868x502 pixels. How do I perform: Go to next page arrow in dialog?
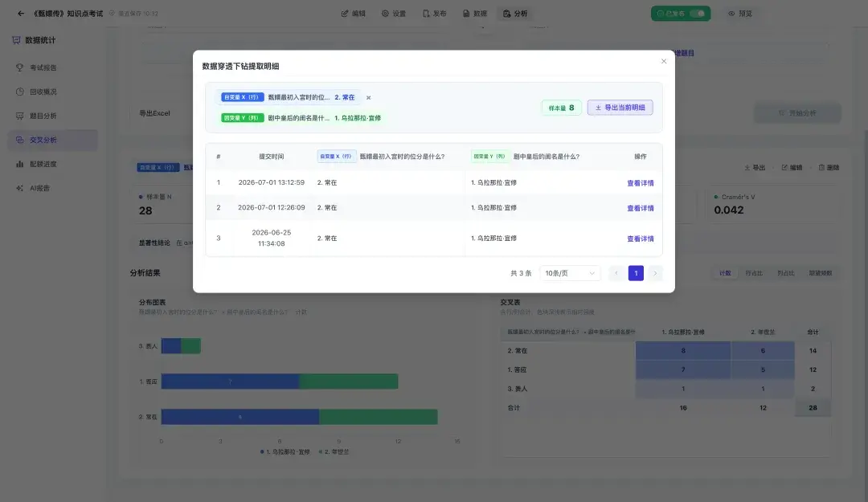coord(656,273)
